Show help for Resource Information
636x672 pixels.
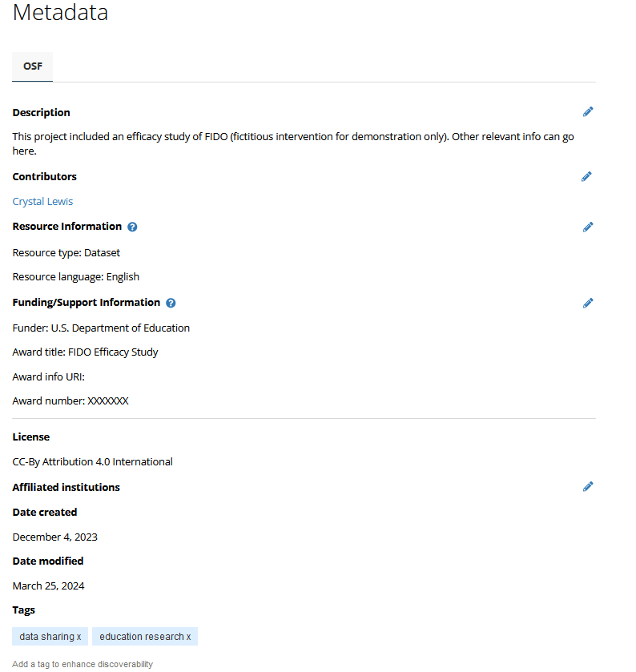(132, 227)
